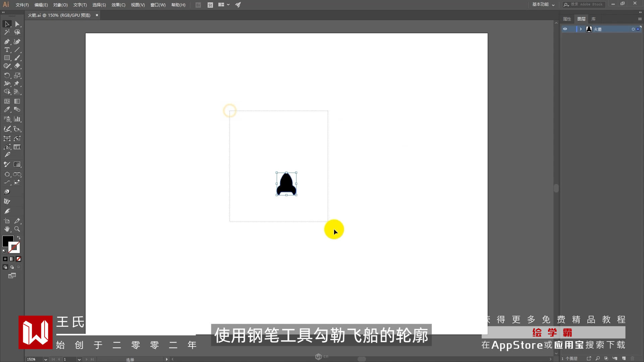Viewport: 644px width, 362px height.
Task: Open zoom level dropdown at 150%
Action: click(x=46, y=359)
